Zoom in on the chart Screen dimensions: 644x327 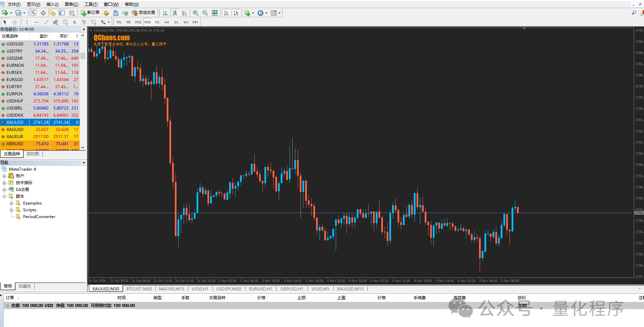pos(196,13)
